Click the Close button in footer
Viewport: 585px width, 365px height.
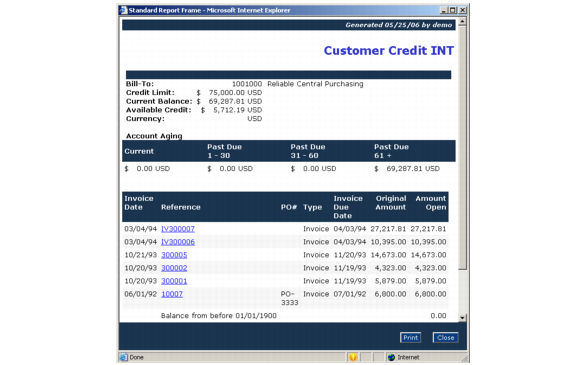point(445,337)
